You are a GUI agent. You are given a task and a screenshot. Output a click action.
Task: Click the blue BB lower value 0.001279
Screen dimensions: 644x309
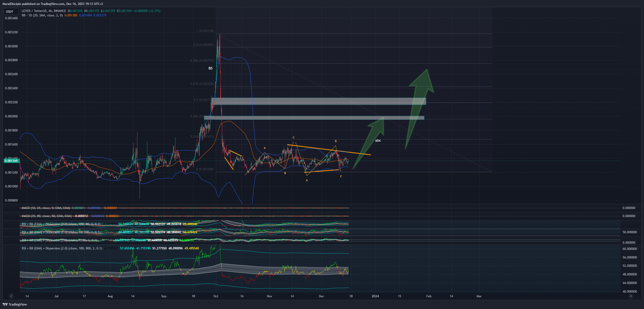100,15
